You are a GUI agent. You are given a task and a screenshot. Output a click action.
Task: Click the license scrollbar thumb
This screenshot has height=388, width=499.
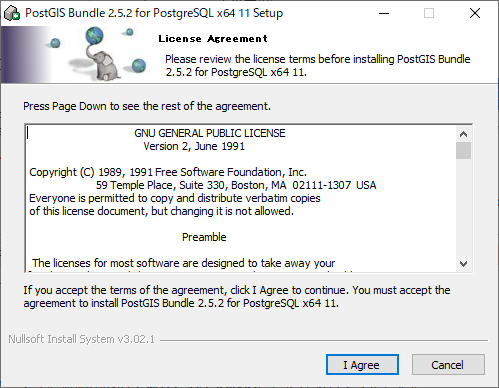point(463,151)
